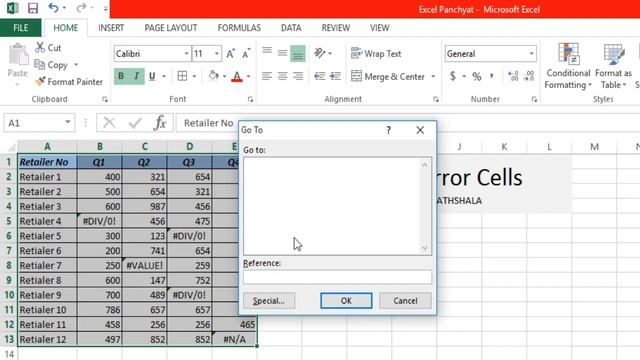Decrease font size with the smaller A

[x=246, y=53]
